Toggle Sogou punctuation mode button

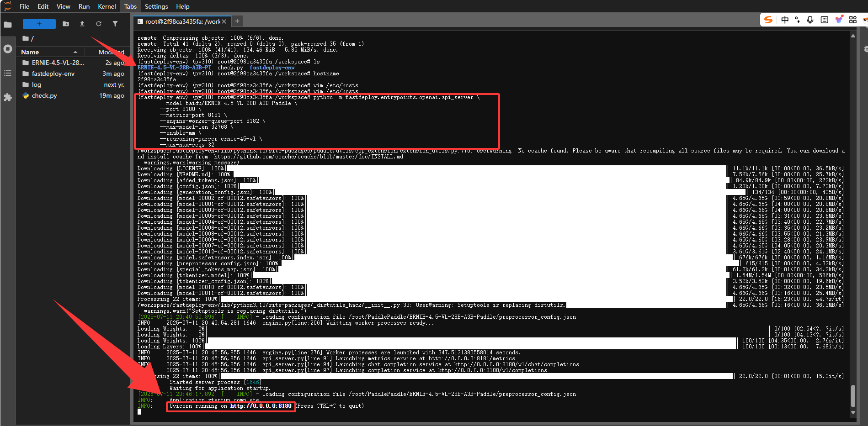coord(797,20)
